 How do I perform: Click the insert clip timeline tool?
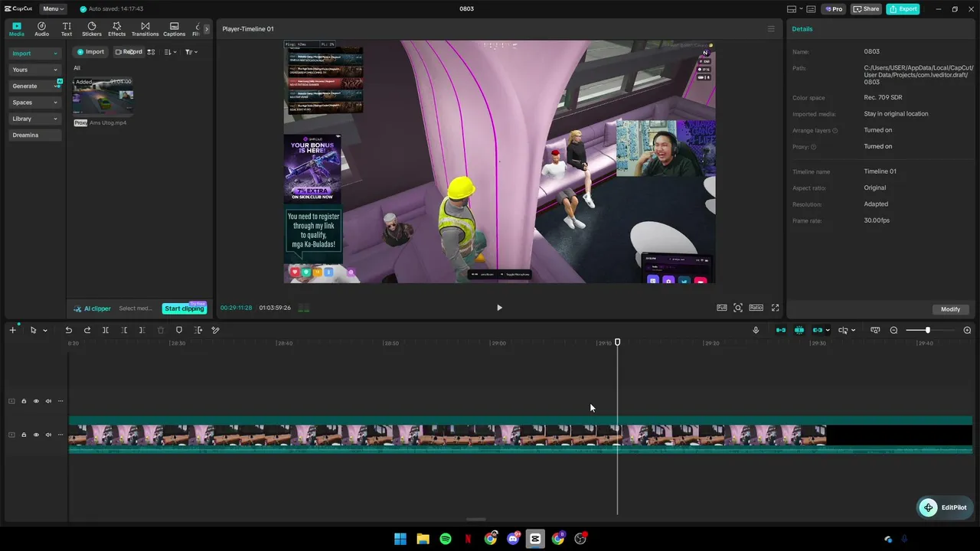[198, 330]
